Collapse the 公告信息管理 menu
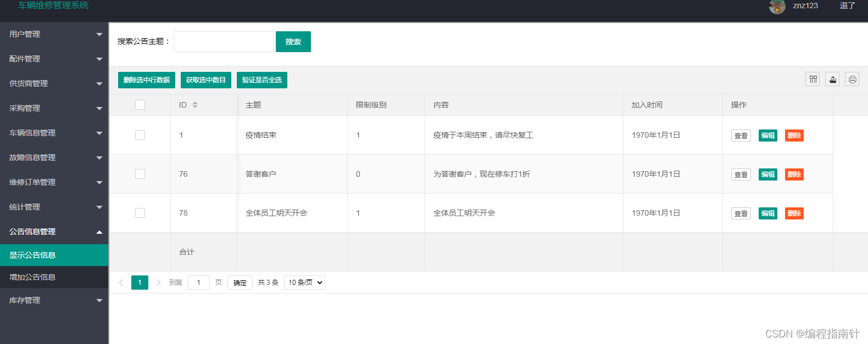Image resolution: width=868 pixels, height=344 pixels. pos(54,232)
